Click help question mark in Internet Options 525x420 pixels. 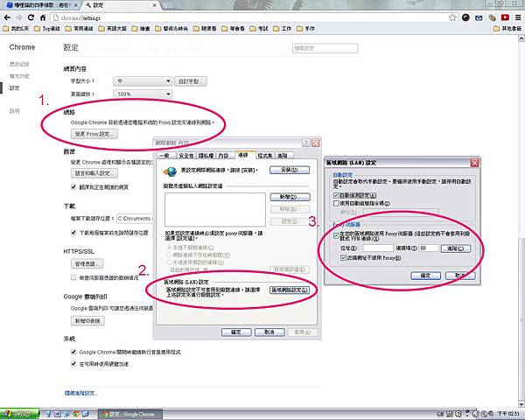pos(306,143)
